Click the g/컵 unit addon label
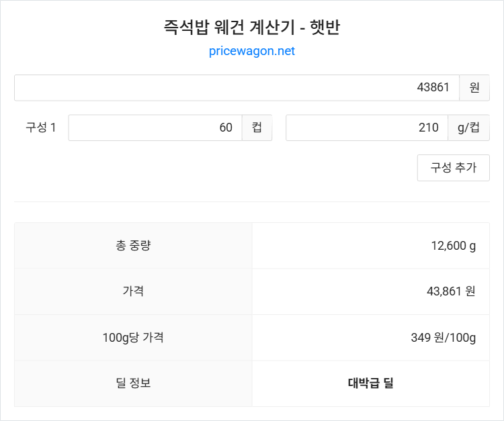Screen dimensions: 504x421 point(468,128)
